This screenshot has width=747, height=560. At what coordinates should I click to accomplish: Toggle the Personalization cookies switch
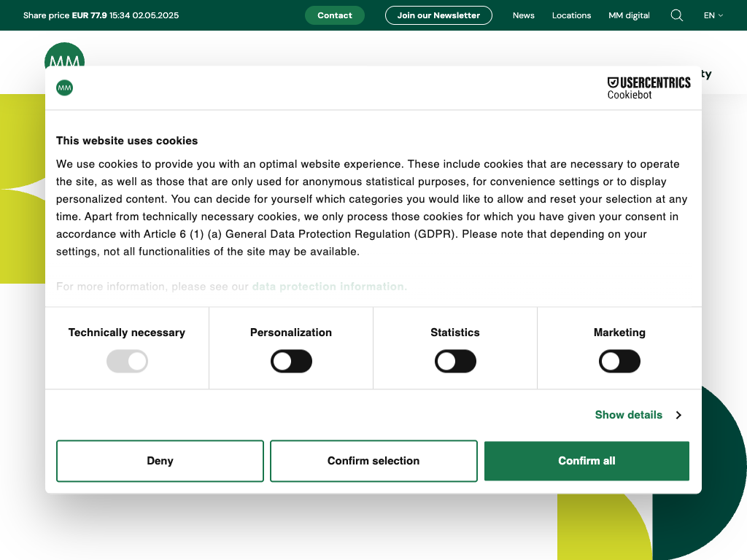[x=291, y=362]
